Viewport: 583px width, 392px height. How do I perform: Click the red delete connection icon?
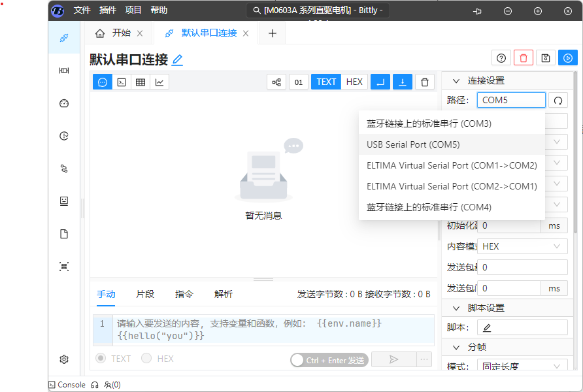(523, 58)
